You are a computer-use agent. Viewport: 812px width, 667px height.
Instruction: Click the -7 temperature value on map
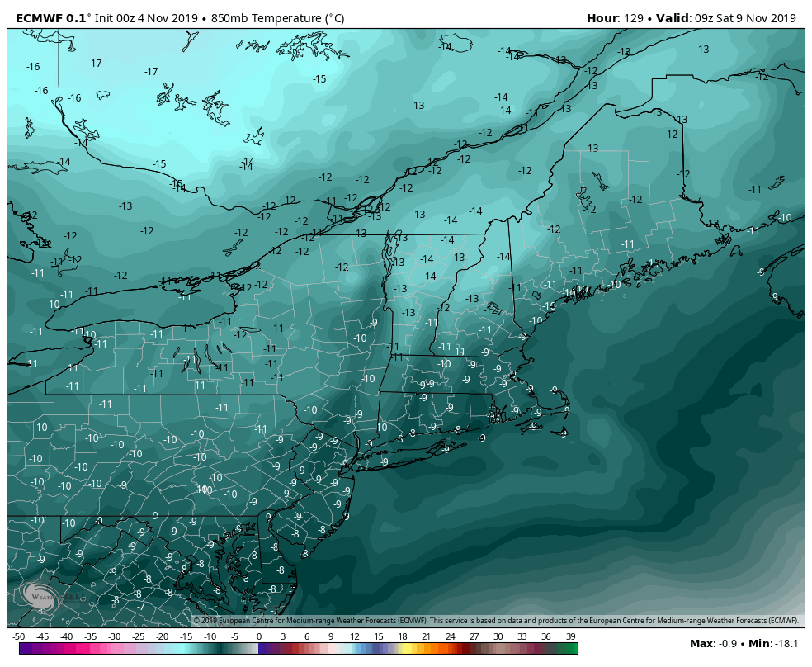[141, 606]
